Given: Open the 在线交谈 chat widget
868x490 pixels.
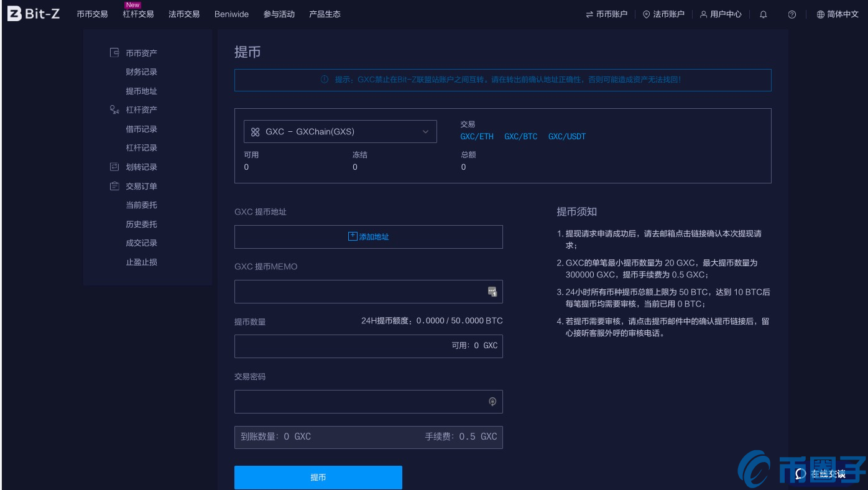Looking at the screenshot, I should tap(820, 474).
